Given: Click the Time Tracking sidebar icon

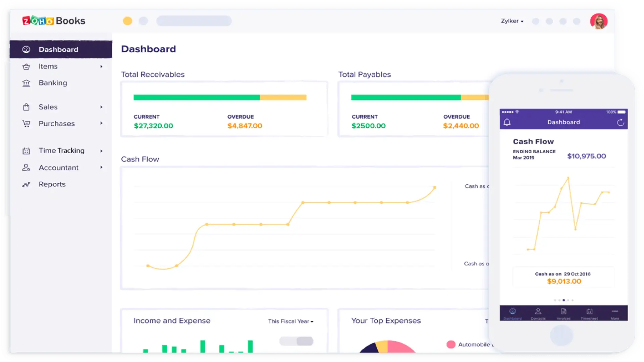Looking at the screenshot, I should click(25, 150).
